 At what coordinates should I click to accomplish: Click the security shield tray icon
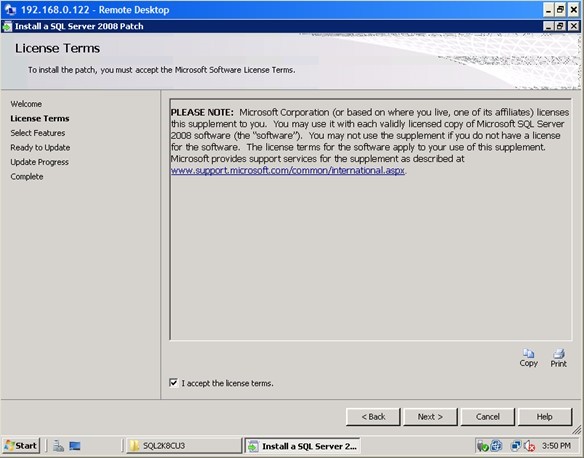483,446
